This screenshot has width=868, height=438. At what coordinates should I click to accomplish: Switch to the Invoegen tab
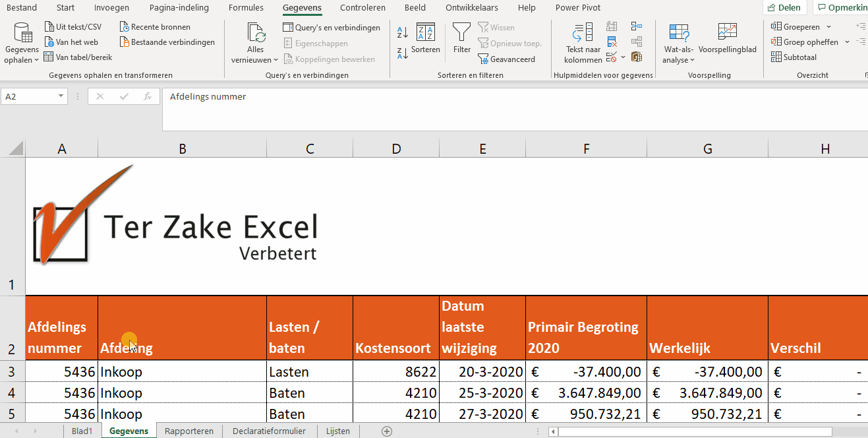click(x=112, y=8)
